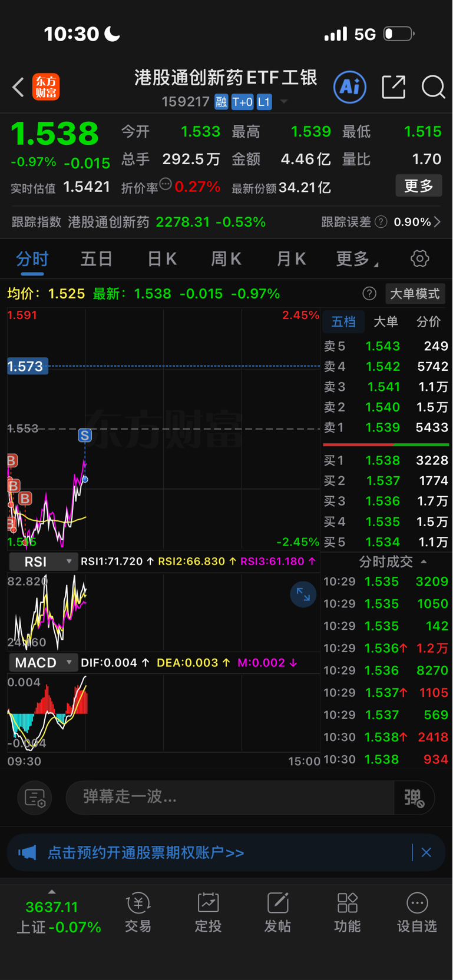Tap the S sell marker on chart
Viewport: 453px width, 980px height.
coord(85,436)
